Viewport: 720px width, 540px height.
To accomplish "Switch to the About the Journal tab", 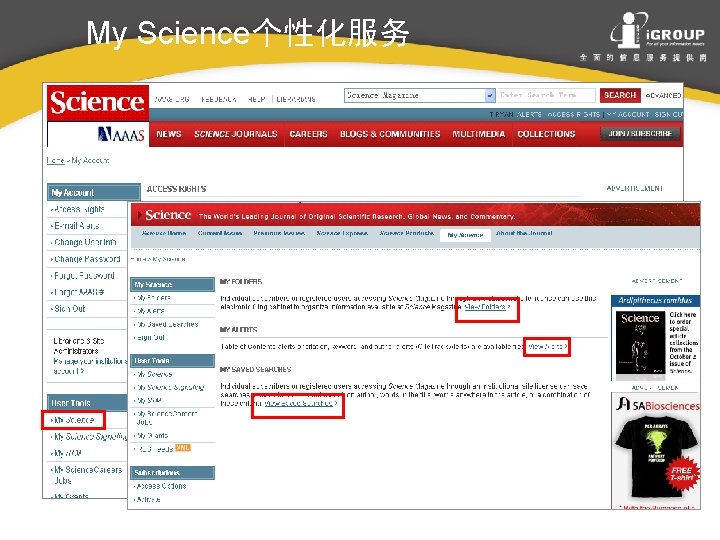I will [524, 233].
